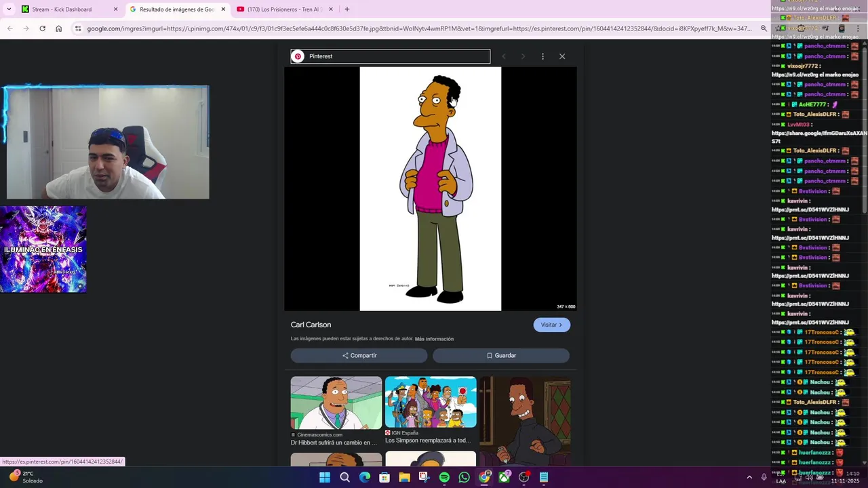Open Snipping Tool from taskbar
The height and width of the screenshot is (488, 868).
coord(425,477)
